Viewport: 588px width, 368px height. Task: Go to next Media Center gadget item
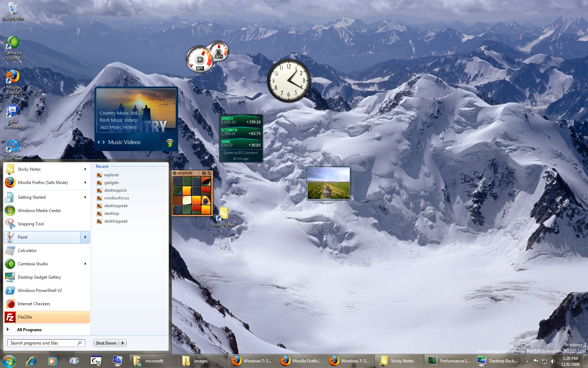(x=104, y=142)
